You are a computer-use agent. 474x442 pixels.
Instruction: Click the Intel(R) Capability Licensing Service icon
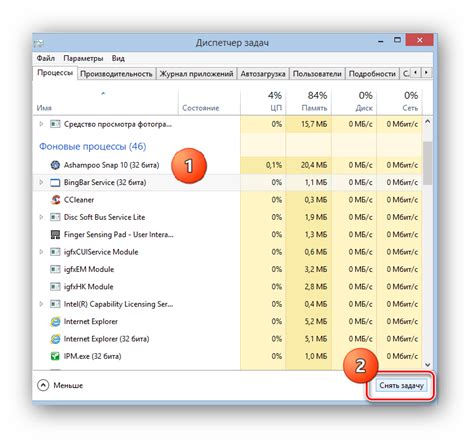coord(55,304)
